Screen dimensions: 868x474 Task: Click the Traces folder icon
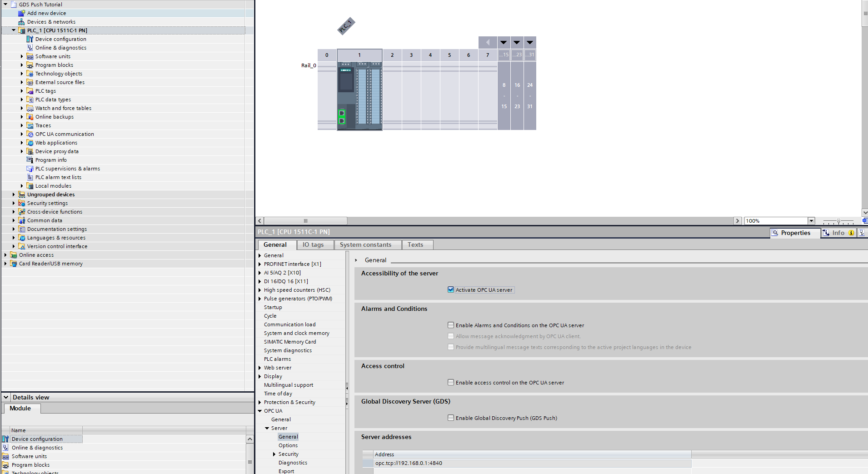[30, 125]
